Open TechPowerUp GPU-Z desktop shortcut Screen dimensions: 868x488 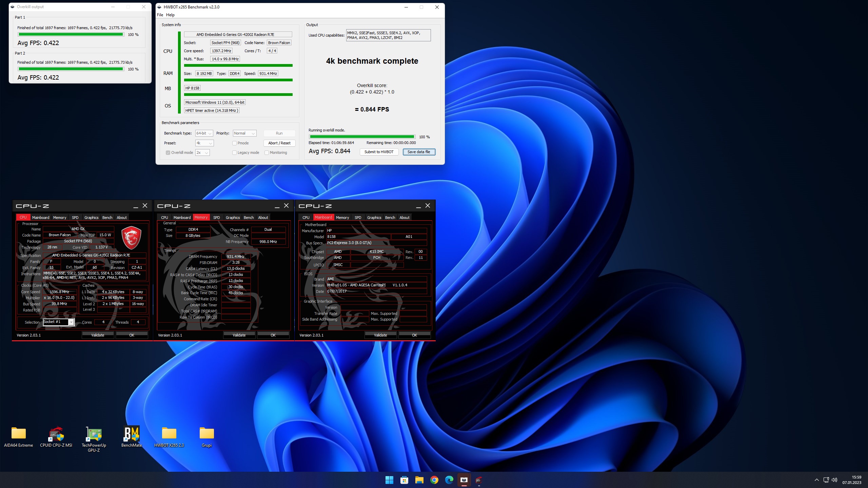pos(94,440)
